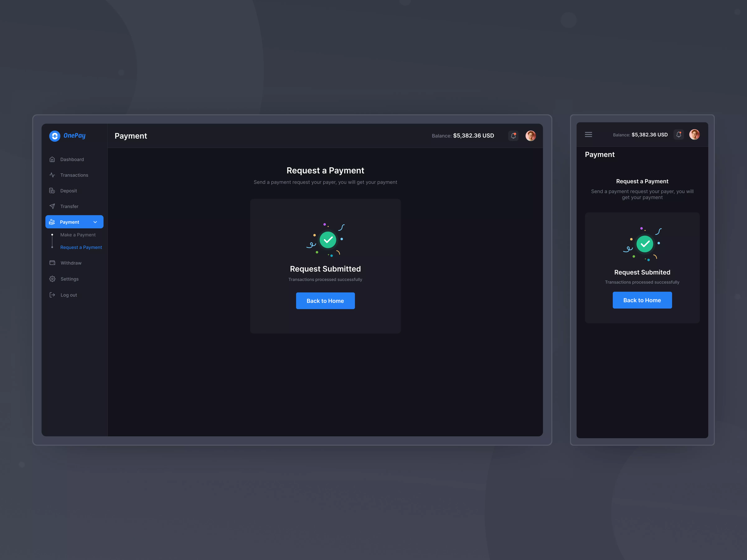The height and width of the screenshot is (560, 747).
Task: Click the Withdraw wallet icon
Action: click(x=52, y=263)
